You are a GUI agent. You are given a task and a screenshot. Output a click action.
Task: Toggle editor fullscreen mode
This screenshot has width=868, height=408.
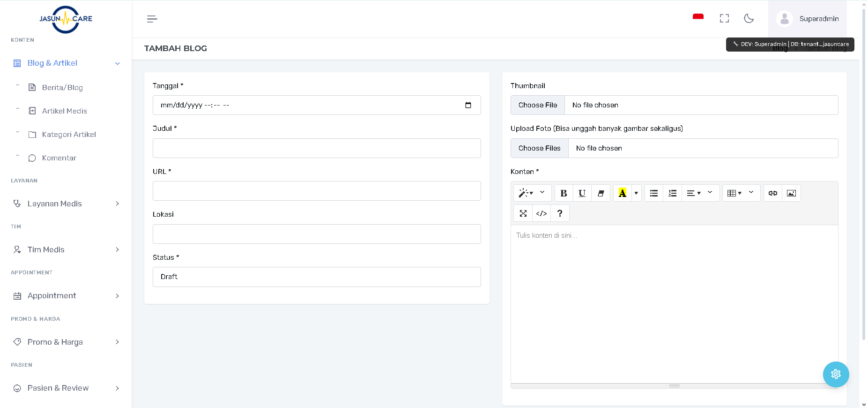(523, 213)
